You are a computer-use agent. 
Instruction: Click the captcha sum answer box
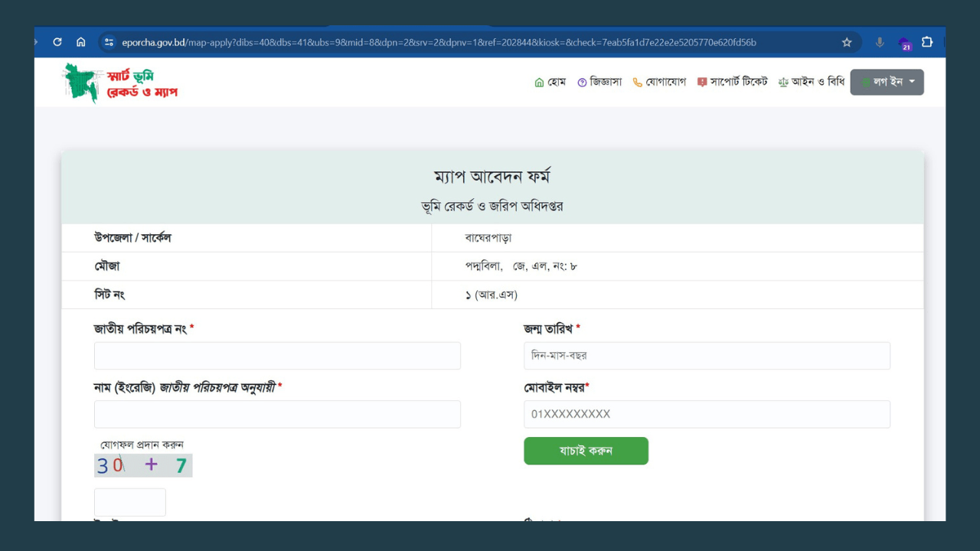[129, 502]
